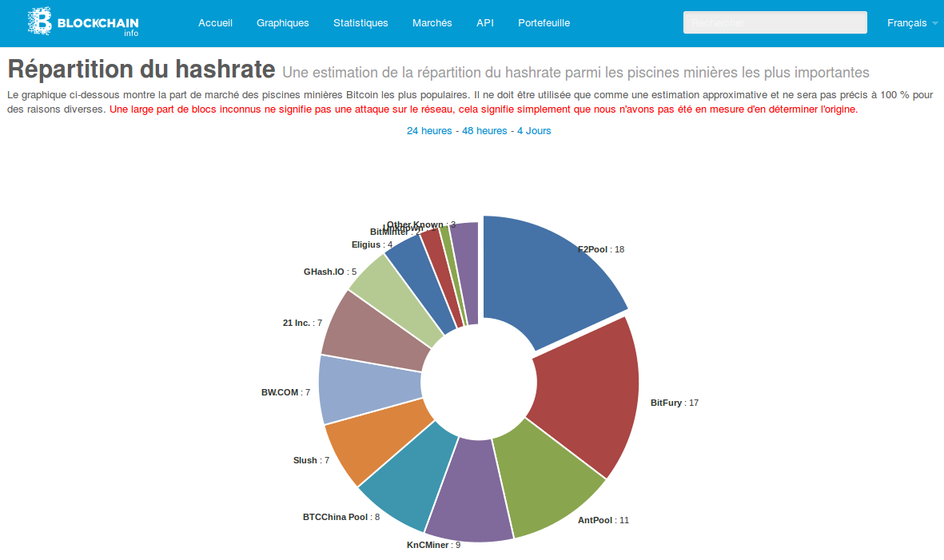
Task: Click the 'F2Pool : 18' chart label
Action: pos(601,249)
